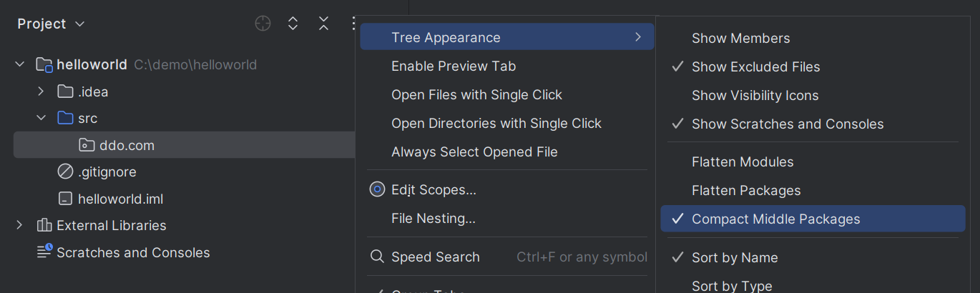Enable Show Visibility Icons
Image resolution: width=980 pixels, height=293 pixels.
click(755, 95)
